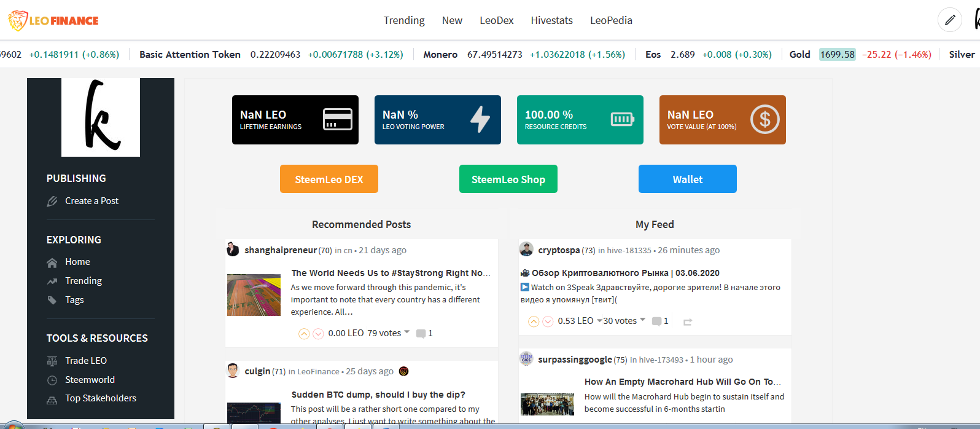Click the icon beside Top Stakeholders
980x429 pixels.
[x=52, y=399]
